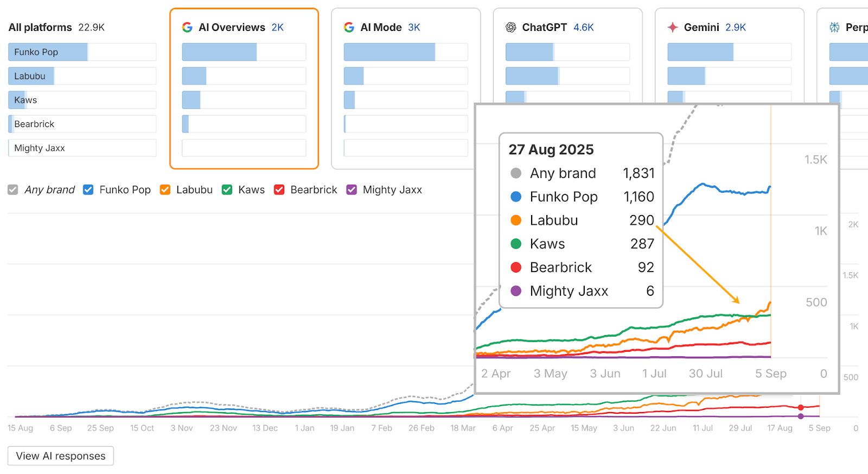Viewport: 868px width, 474px height.
Task: Click the Gemini sparkle icon
Action: click(x=672, y=27)
